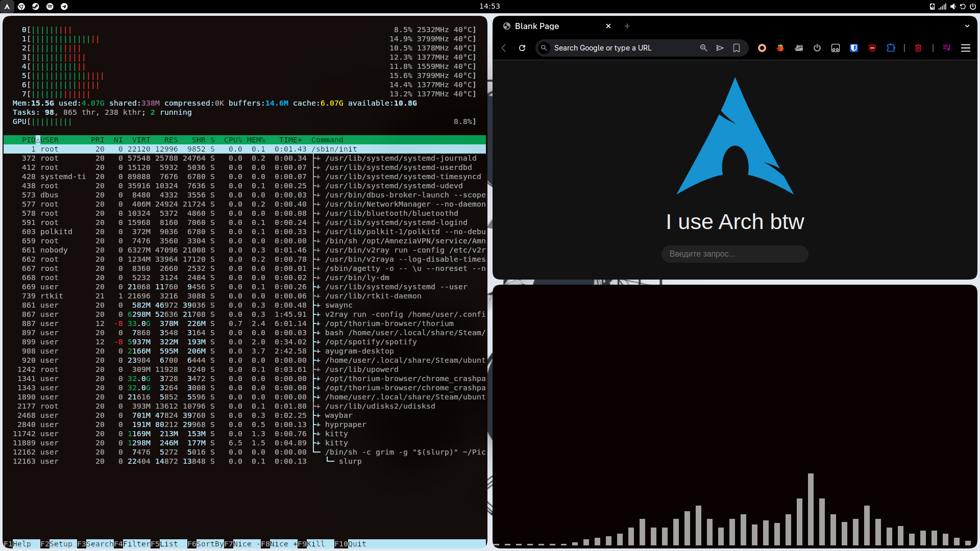Click the F6 SortBy option in htop

click(205, 544)
